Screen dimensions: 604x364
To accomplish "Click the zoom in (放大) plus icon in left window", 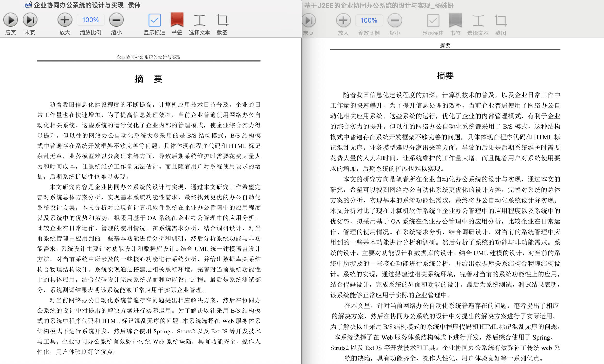I will (65, 20).
